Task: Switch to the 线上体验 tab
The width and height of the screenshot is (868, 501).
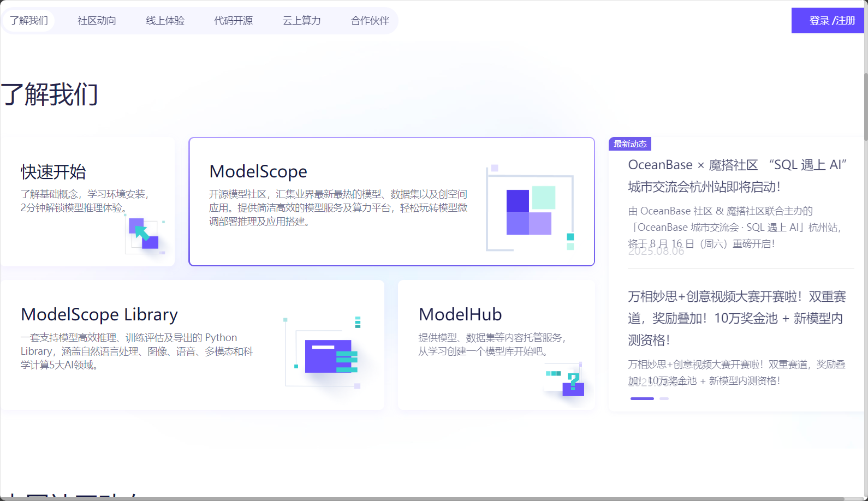Action: pyautogui.click(x=165, y=21)
